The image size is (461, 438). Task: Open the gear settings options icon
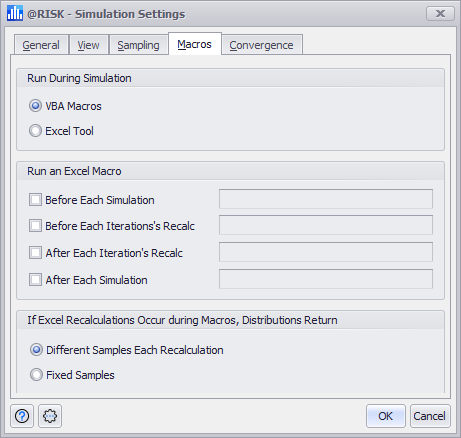(50, 416)
